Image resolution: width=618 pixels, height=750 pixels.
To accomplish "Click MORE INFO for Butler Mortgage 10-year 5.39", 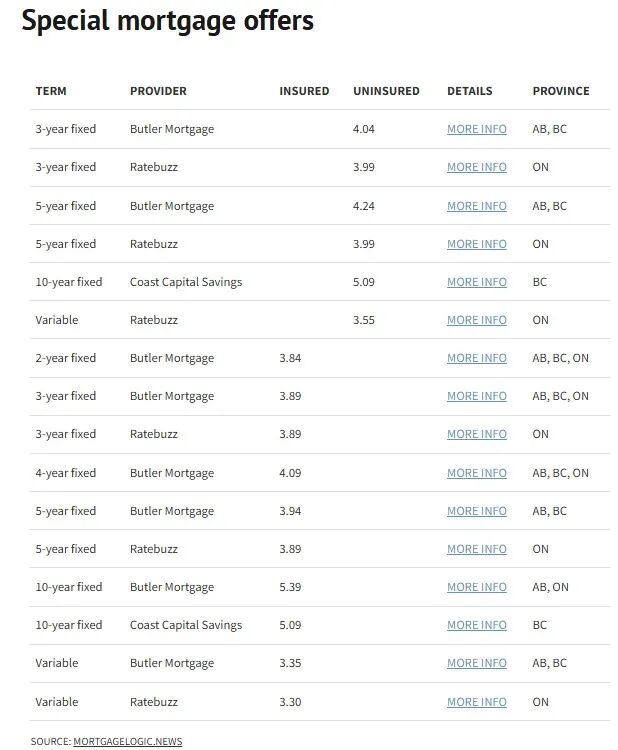I will [x=476, y=587].
